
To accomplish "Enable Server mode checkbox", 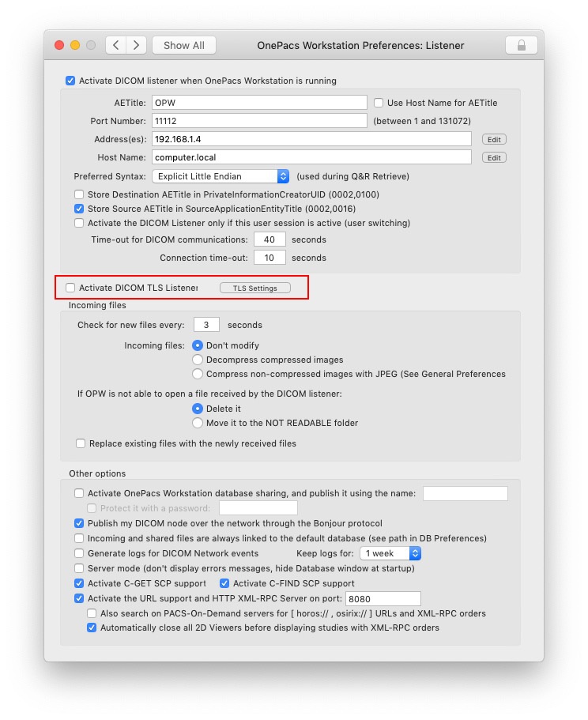I will coord(79,568).
